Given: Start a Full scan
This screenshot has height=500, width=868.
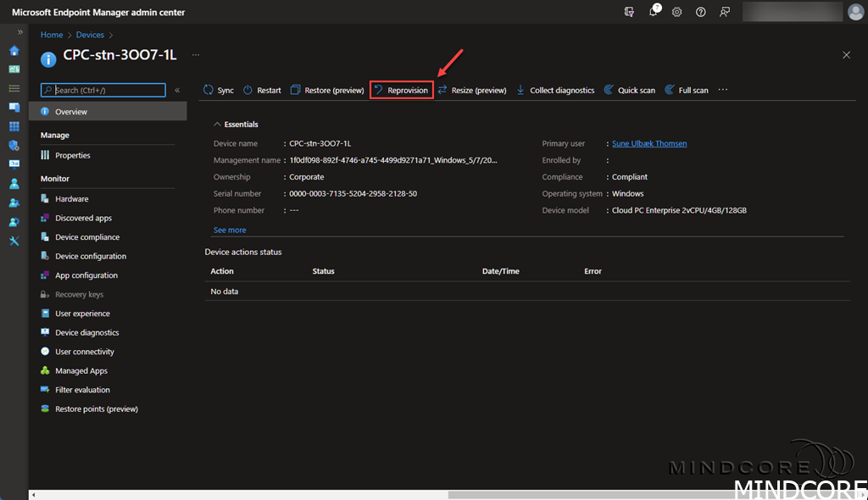Looking at the screenshot, I should tap(687, 91).
